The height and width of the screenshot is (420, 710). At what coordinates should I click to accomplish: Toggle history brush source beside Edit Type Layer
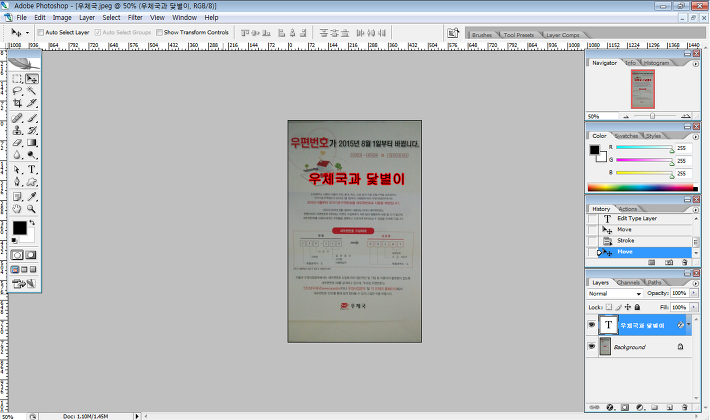592,219
